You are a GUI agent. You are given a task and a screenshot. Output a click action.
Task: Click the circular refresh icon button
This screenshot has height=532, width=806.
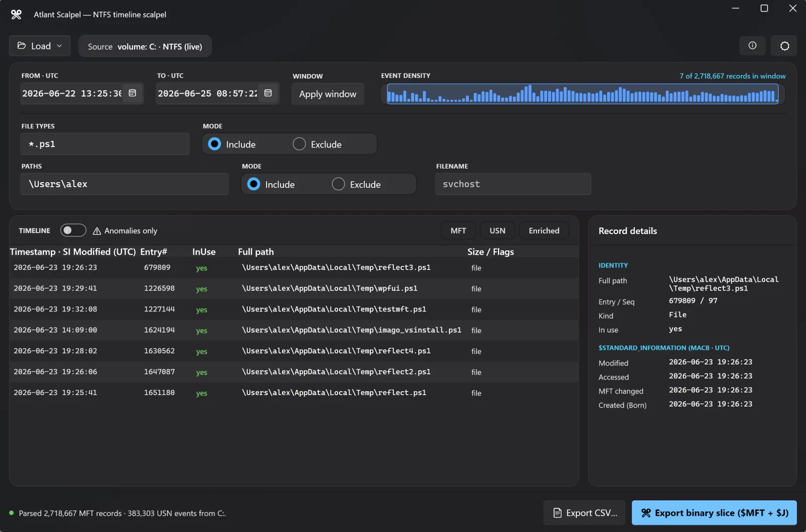(784, 46)
